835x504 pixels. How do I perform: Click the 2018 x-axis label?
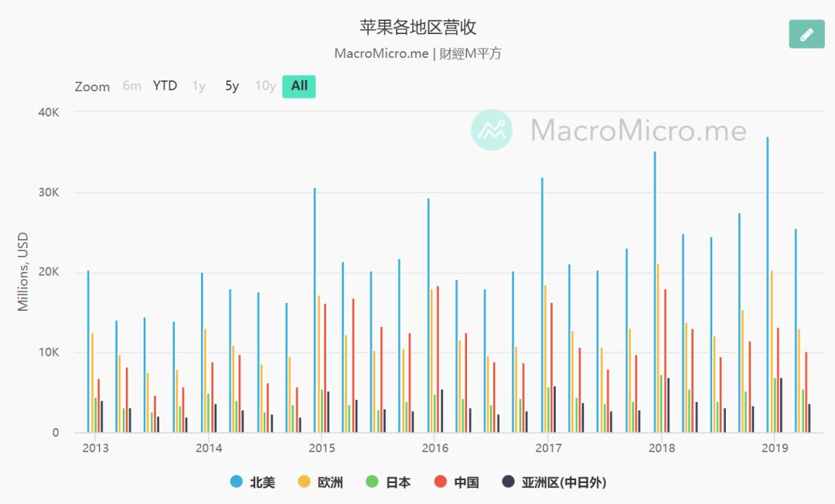[662, 448]
